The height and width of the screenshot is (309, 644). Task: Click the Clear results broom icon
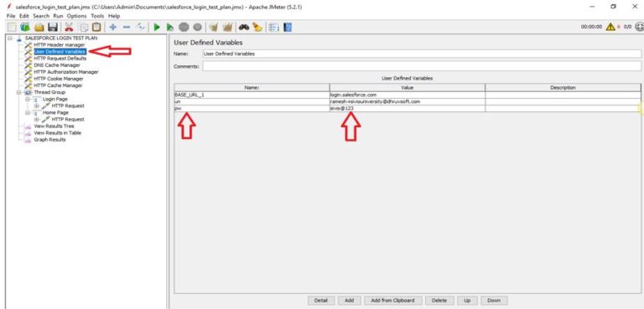coord(213,27)
